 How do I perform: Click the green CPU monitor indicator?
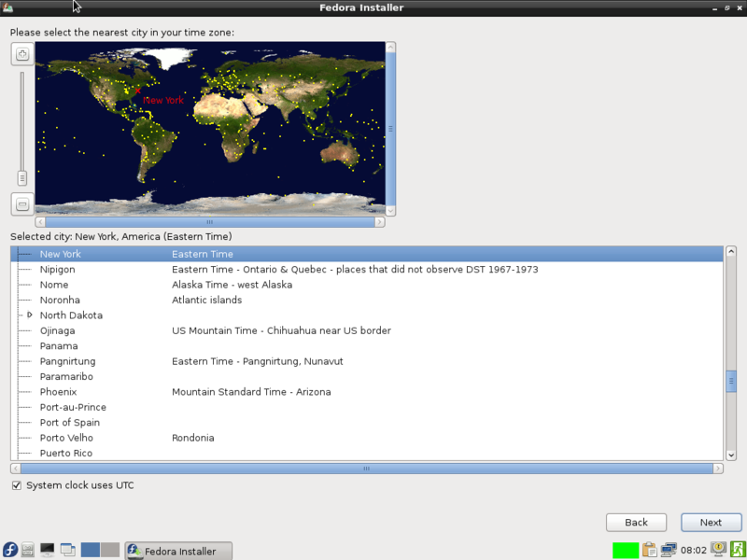click(x=626, y=551)
